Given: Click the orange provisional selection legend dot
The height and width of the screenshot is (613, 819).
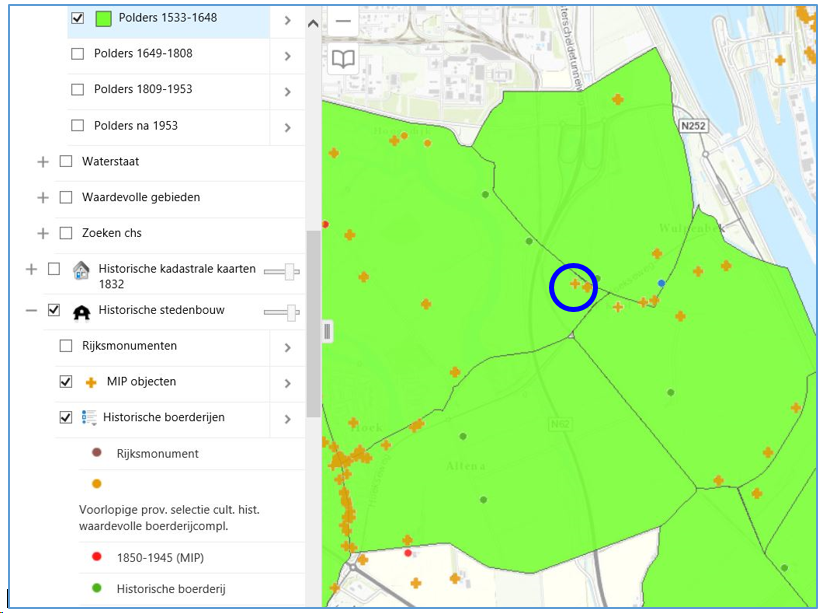Looking at the screenshot, I should pyautogui.click(x=97, y=484).
